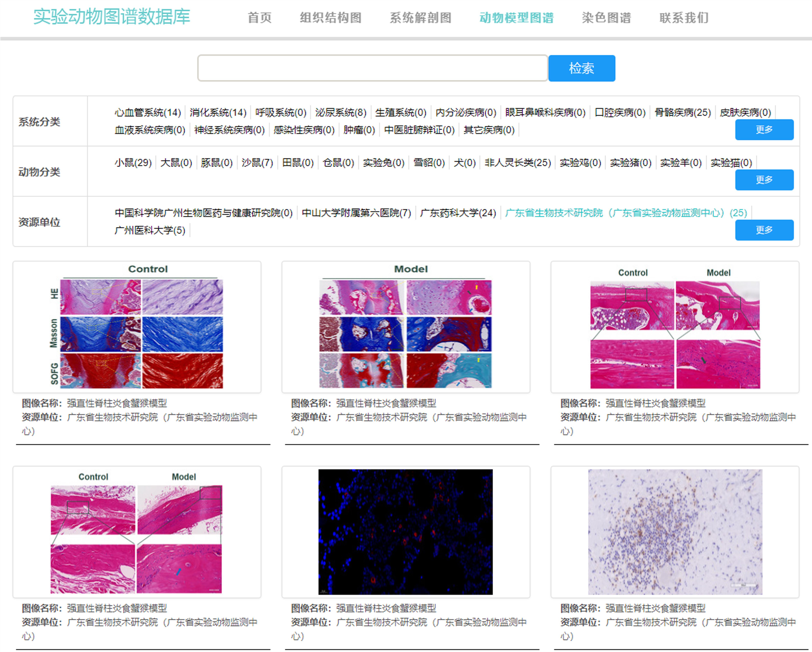This screenshot has width=812, height=652.
Task: Open Control HE Masson SOFG thumbnail
Action: click(x=137, y=327)
